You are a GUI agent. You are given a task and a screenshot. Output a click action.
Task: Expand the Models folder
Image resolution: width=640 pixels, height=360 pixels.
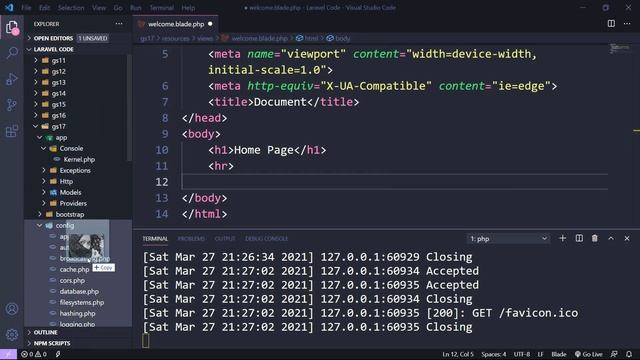point(78,192)
